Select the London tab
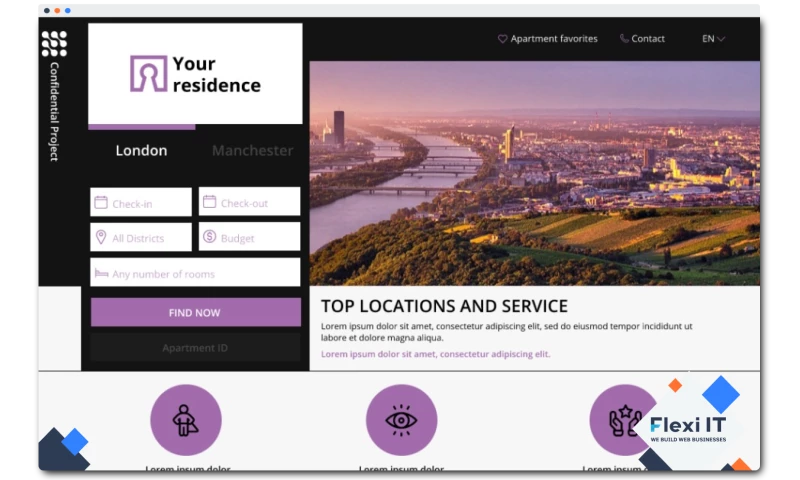Screen dimensions: 800x480 pos(141,150)
